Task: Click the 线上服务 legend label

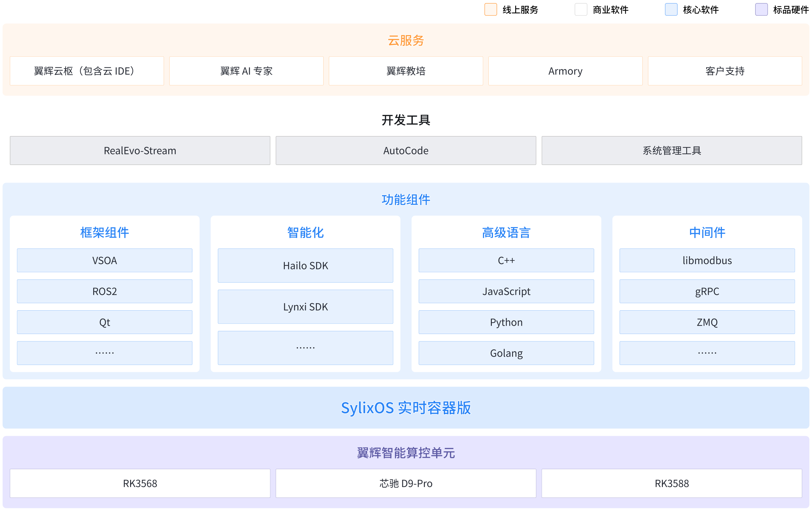Action: coord(520,10)
